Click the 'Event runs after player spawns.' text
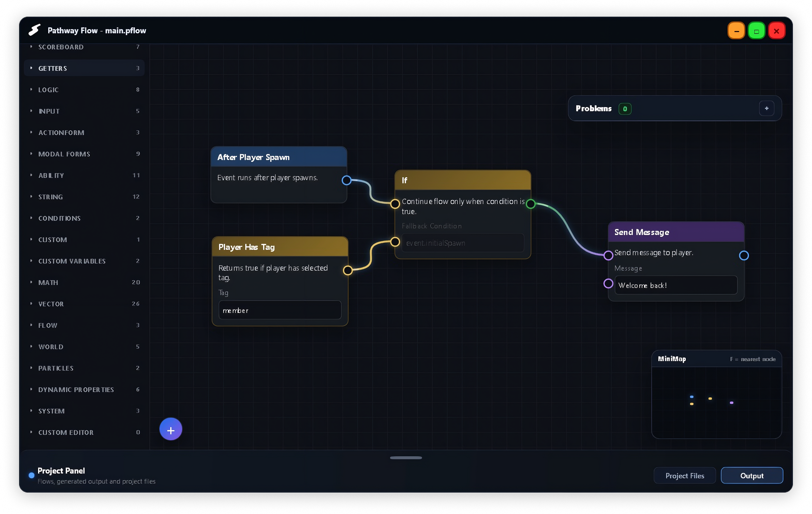Image resolution: width=812 pixels, height=514 pixels. 267,178
